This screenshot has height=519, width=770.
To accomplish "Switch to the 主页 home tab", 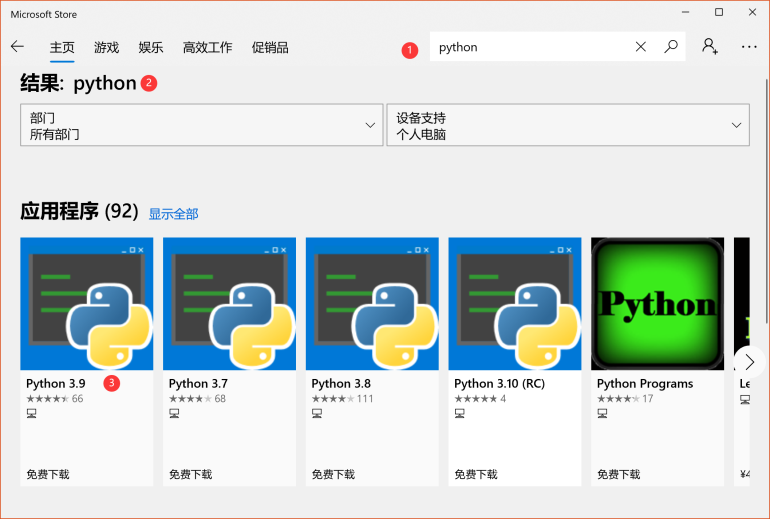I will [62, 47].
